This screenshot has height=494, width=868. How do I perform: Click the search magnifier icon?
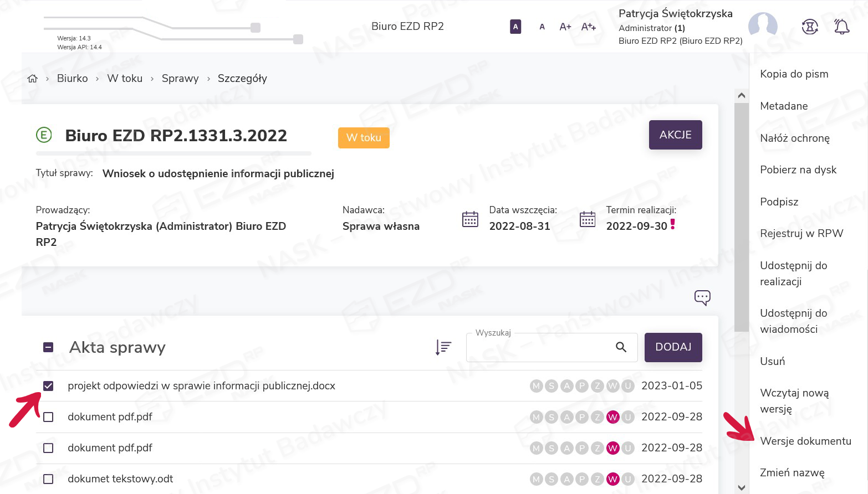[621, 347]
